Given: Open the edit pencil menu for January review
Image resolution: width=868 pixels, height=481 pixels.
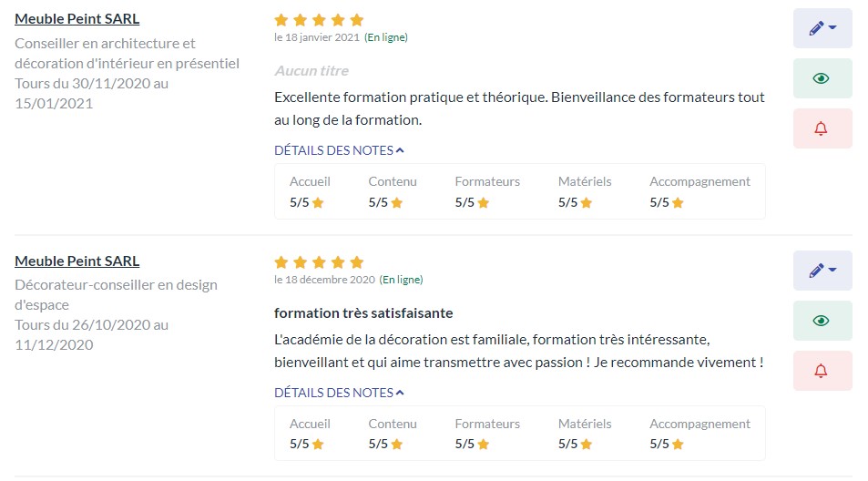Looking at the screenshot, I should coord(822,28).
